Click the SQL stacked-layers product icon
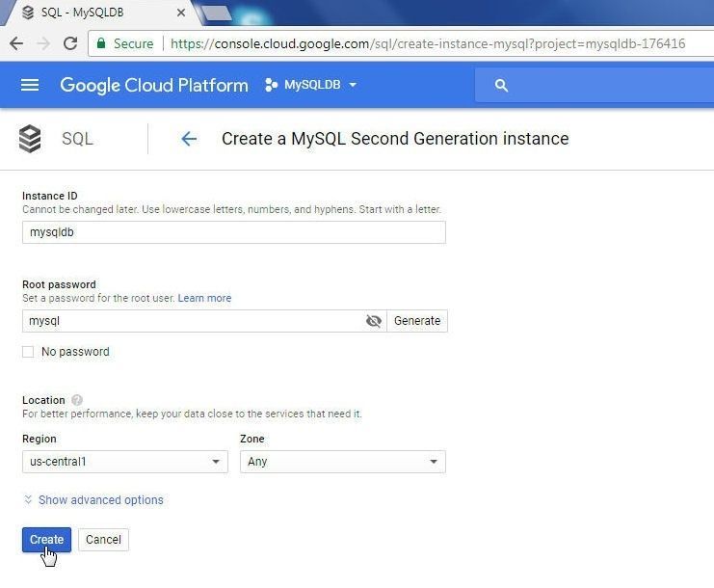The image size is (714, 588). [x=30, y=139]
